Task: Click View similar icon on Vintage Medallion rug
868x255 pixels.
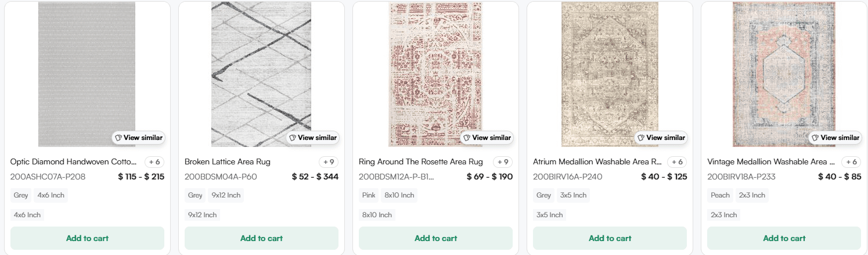Action: (815, 138)
